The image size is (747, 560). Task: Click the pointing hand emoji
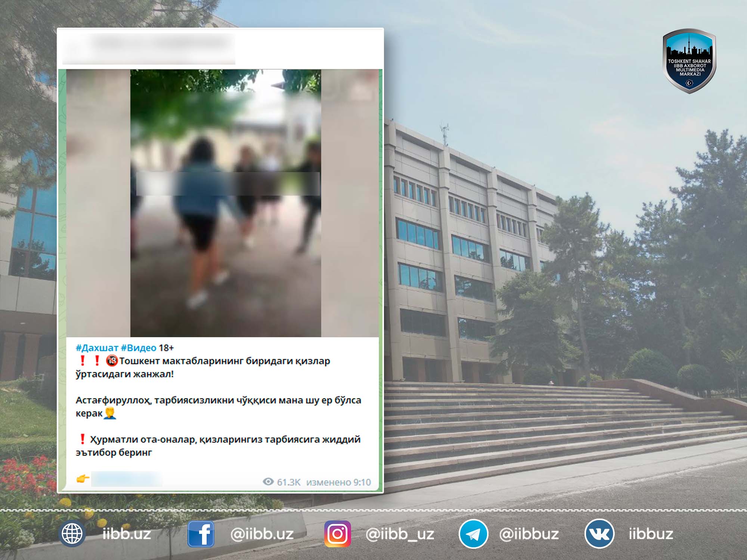coord(83,478)
